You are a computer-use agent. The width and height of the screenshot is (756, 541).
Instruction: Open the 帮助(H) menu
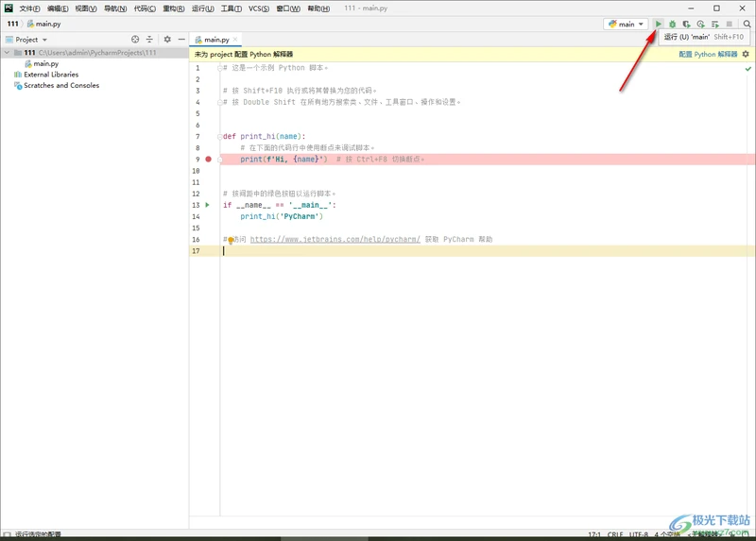click(318, 8)
